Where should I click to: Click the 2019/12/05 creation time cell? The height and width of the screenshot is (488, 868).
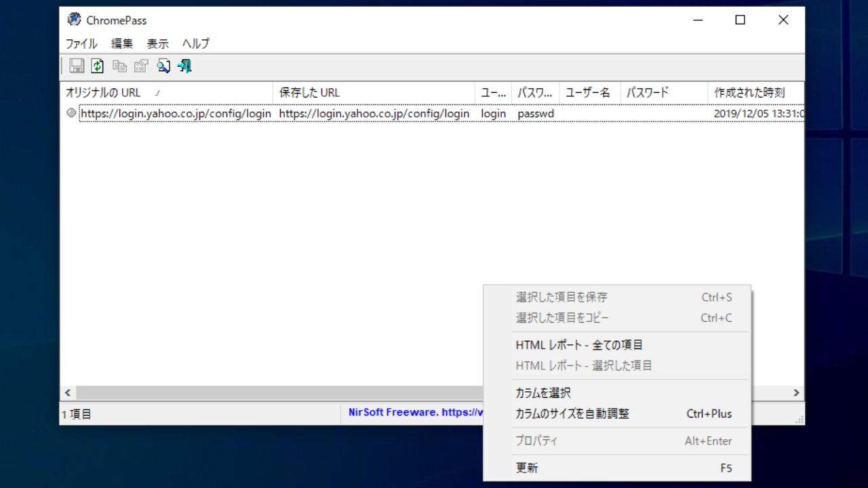[x=759, y=114]
